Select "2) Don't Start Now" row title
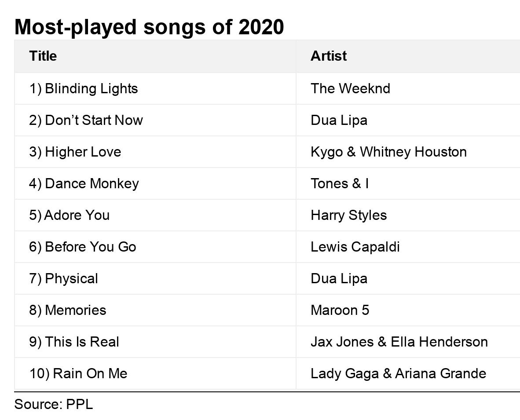The height and width of the screenshot is (420, 520). tap(86, 120)
